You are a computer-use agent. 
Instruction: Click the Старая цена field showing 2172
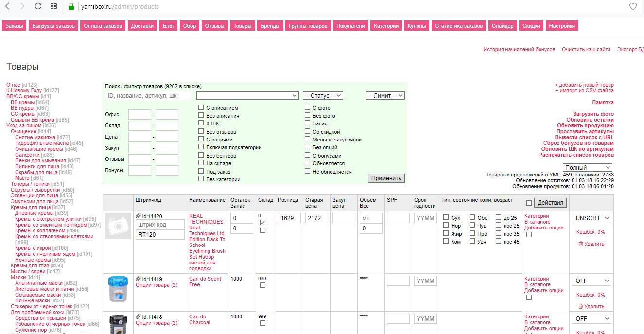coord(317,218)
